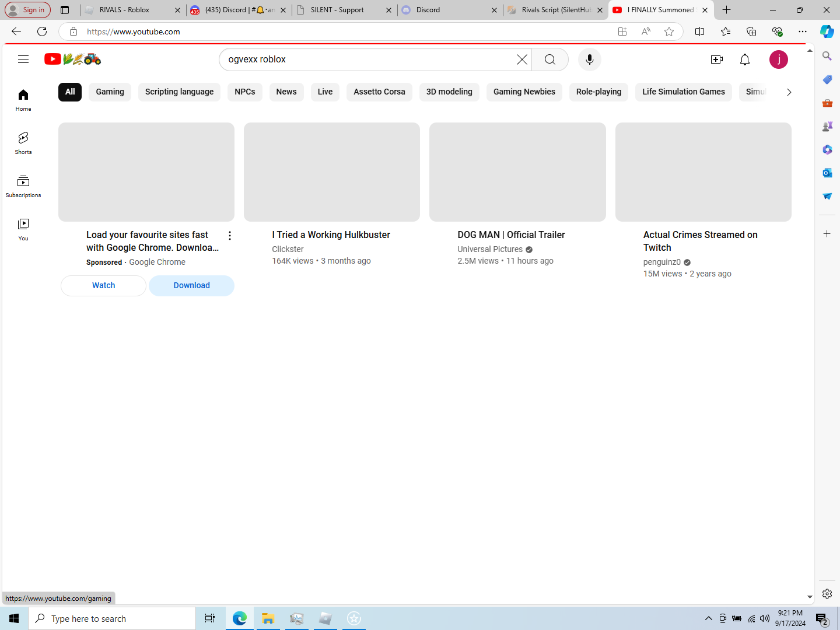Image resolution: width=840 pixels, height=630 pixels.
Task: Add a new app to Edge sidebar
Action: click(827, 233)
